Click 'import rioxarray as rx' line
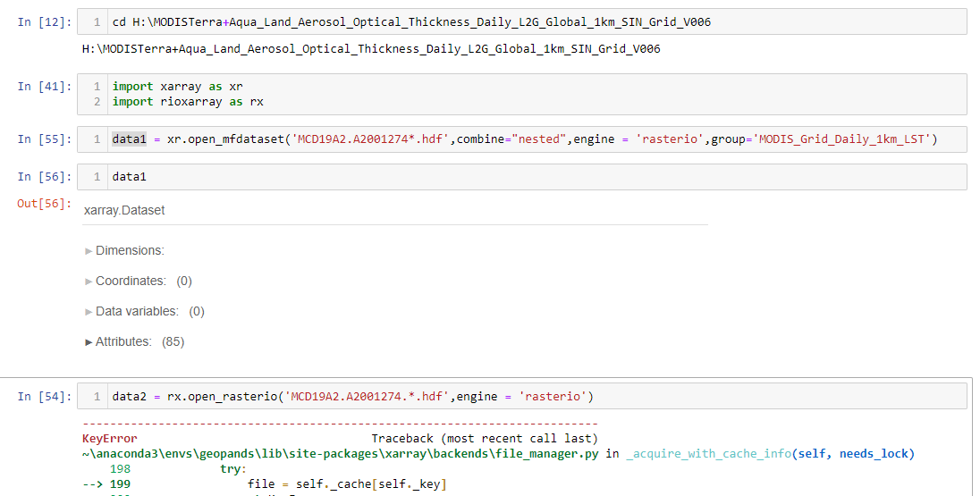980x496 pixels. (188, 101)
